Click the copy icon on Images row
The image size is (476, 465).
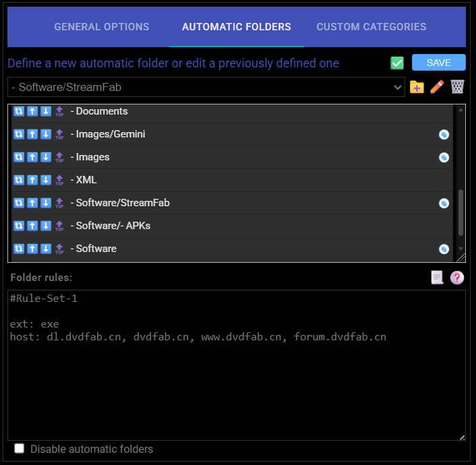[x=444, y=157]
